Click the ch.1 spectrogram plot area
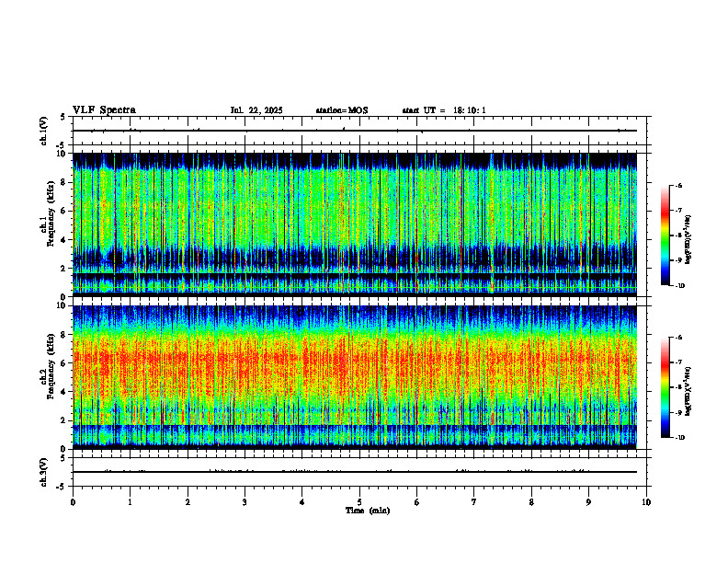 click(355, 224)
